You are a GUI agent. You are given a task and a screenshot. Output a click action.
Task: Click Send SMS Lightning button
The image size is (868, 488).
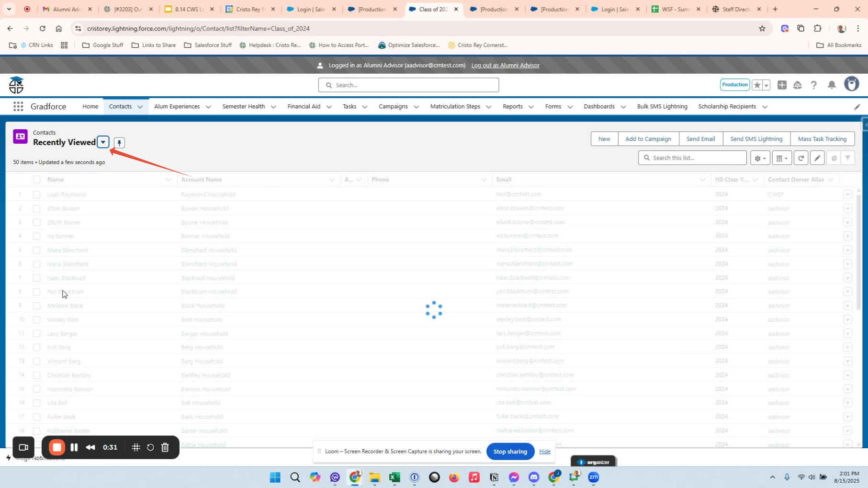[x=756, y=139]
